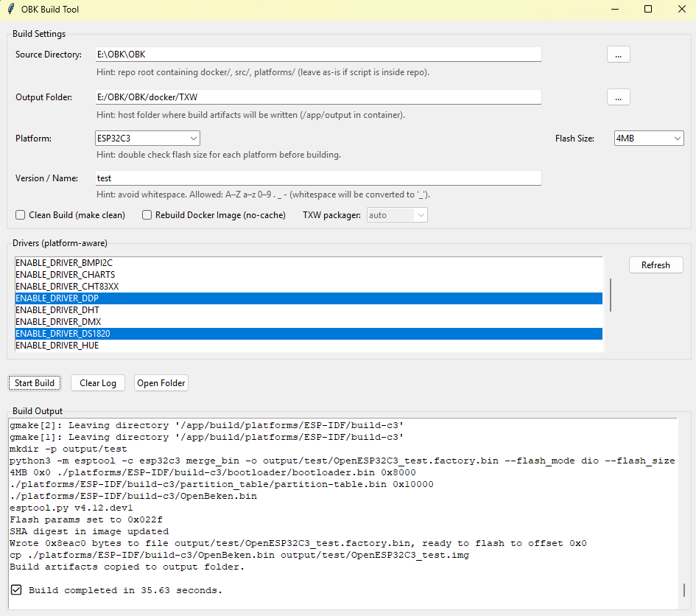Open the output folder

pos(161,383)
